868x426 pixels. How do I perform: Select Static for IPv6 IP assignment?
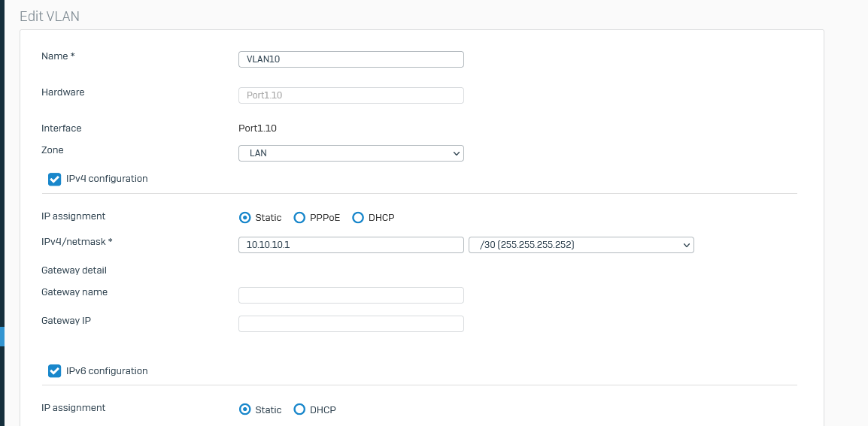[x=244, y=409]
